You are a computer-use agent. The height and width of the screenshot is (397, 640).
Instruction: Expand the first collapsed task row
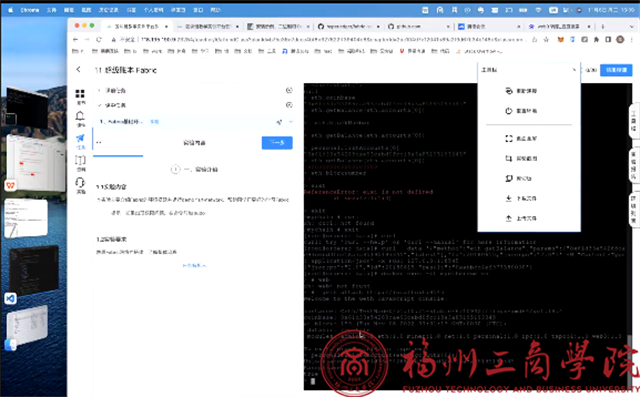pos(99,90)
